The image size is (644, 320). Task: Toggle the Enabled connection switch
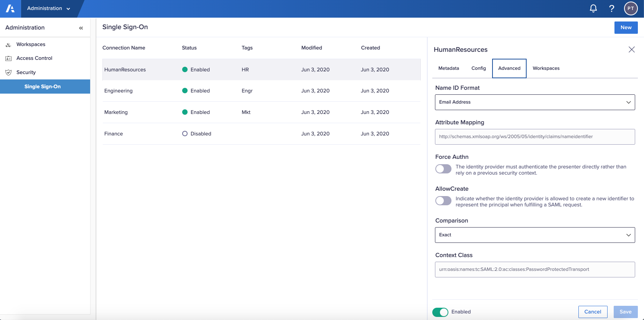tap(440, 312)
